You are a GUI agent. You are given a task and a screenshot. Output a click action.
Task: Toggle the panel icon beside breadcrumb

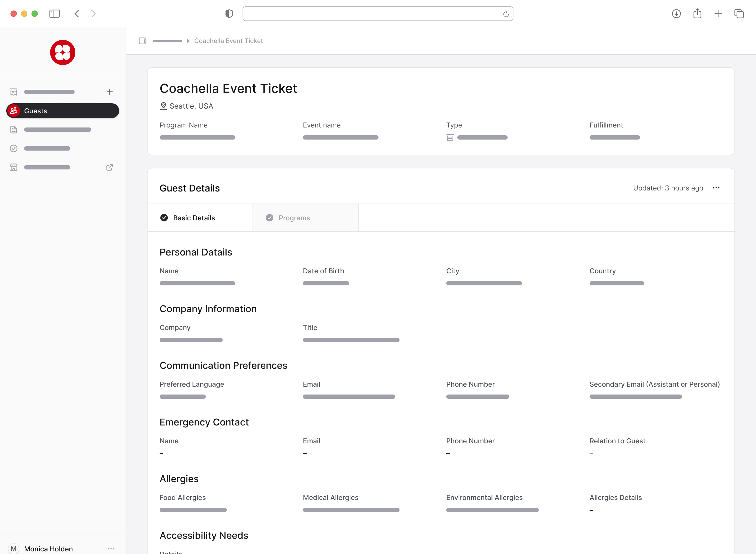click(x=143, y=41)
